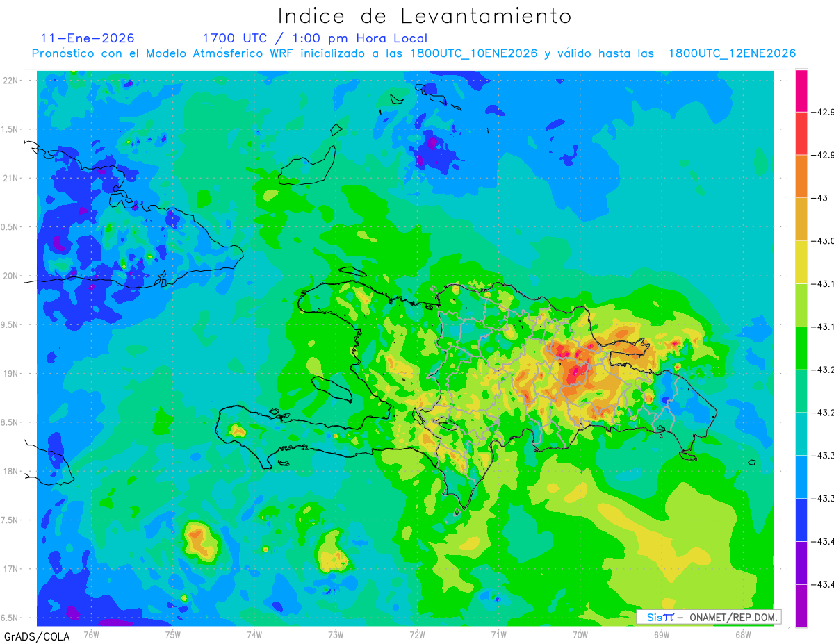Click the '74W' longitude label
This screenshot has width=834, height=644.
click(x=254, y=634)
